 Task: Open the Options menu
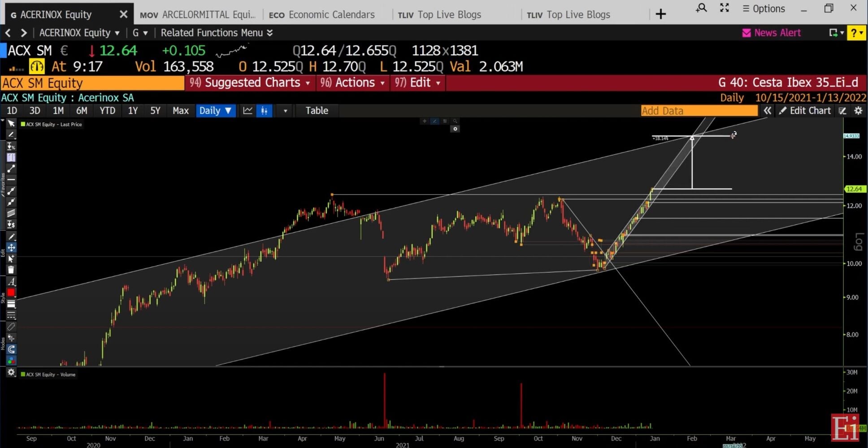pyautogui.click(x=764, y=9)
